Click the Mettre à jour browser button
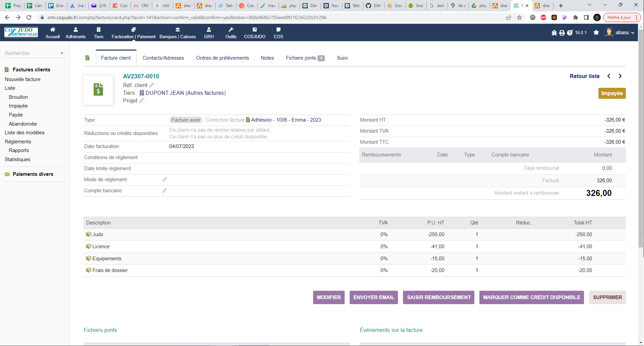 pyautogui.click(x=622, y=17)
